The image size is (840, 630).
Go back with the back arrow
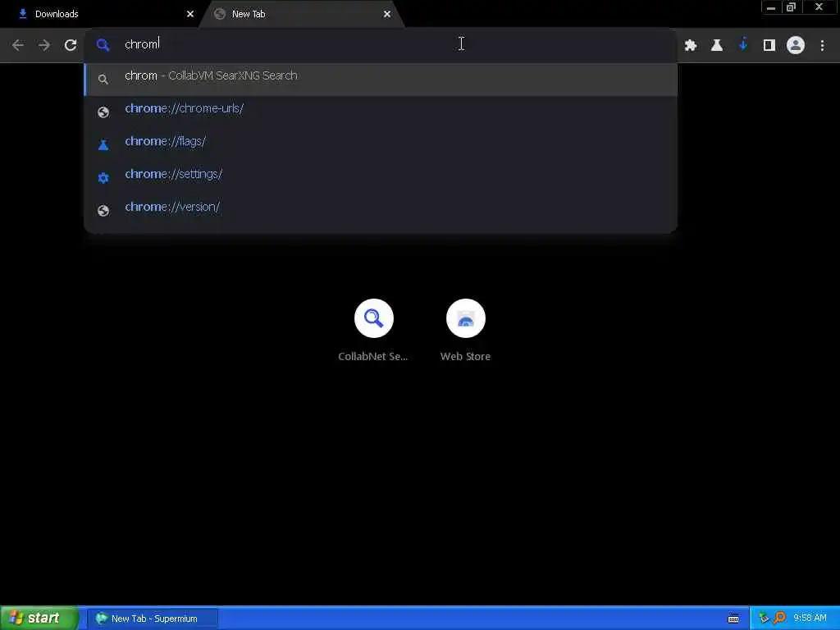[x=18, y=45]
